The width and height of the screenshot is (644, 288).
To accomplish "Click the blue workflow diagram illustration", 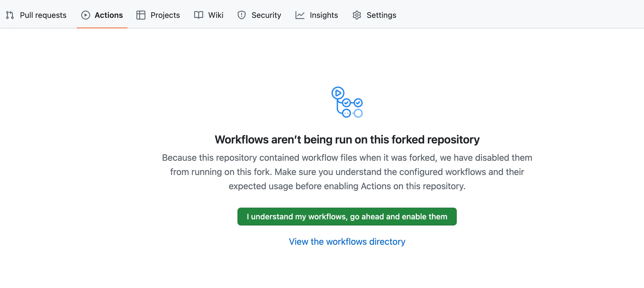I will click(347, 102).
